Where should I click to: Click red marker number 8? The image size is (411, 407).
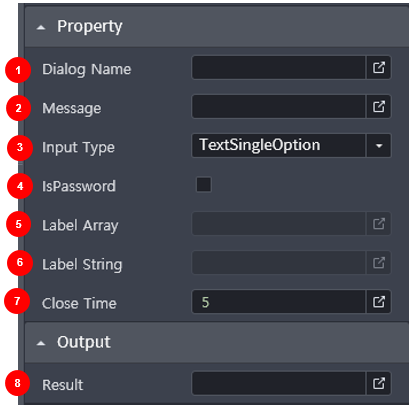point(18,383)
